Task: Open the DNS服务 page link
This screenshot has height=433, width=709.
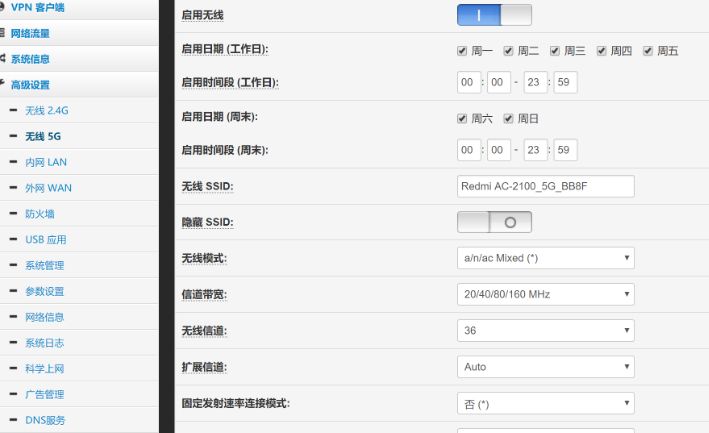Action: [45, 420]
